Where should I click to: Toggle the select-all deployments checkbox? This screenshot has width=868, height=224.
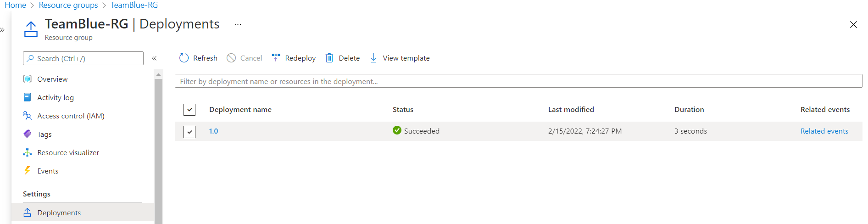[189, 110]
